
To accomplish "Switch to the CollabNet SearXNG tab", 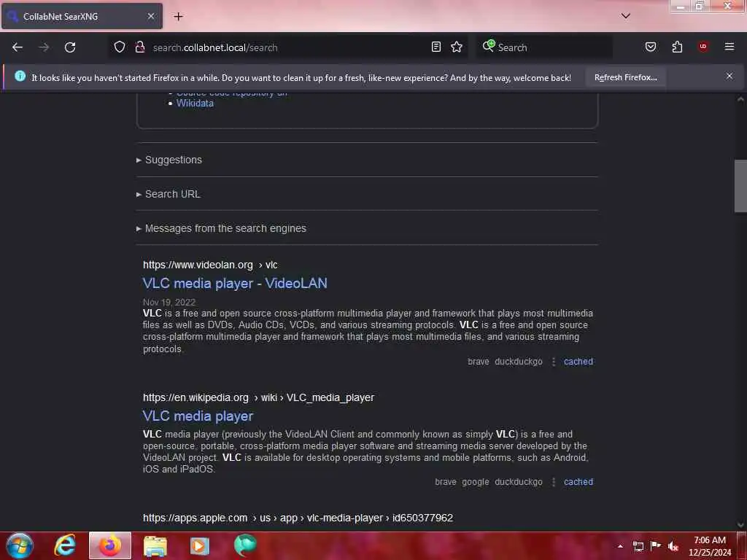I will coord(82,16).
